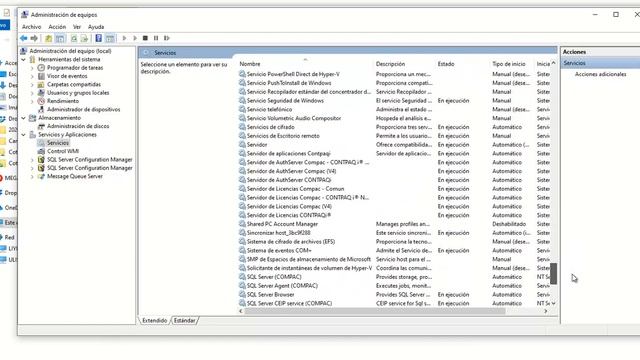Click the Up one level folder icon
The height and width of the screenshot is (360, 640).
(48, 38)
